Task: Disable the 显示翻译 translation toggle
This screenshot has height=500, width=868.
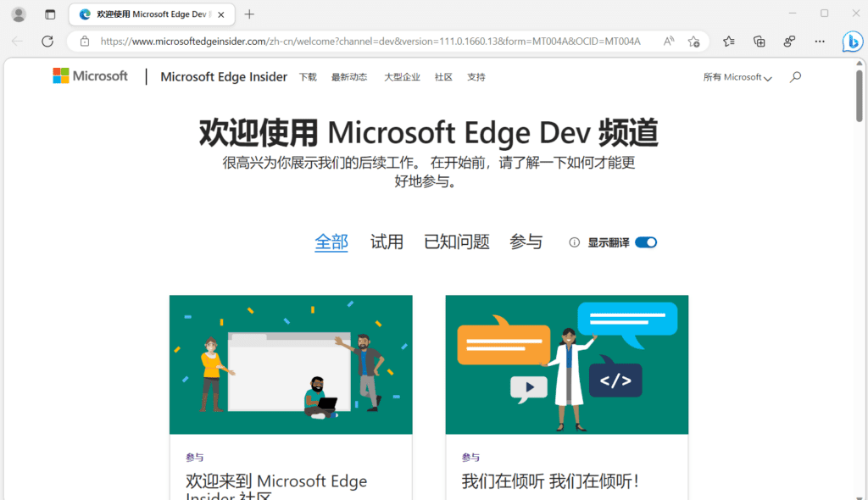Action: (646, 242)
